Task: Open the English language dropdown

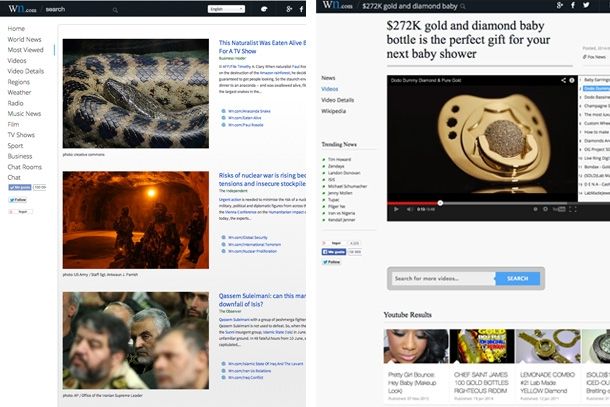Action: (228, 9)
